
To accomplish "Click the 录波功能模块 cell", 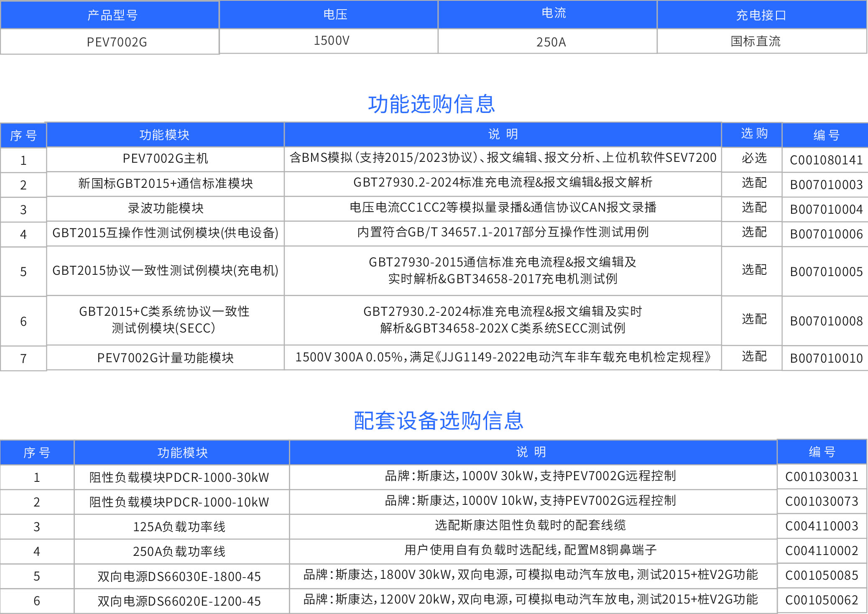I will 165,208.
